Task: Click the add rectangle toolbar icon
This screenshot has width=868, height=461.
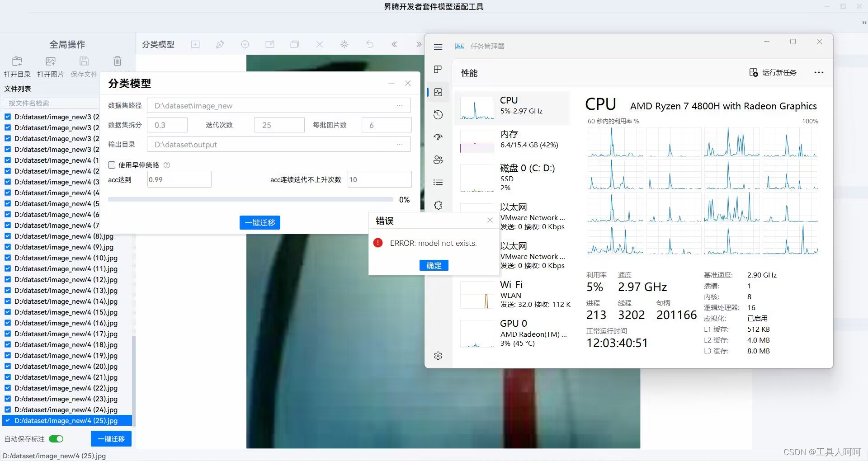Action: coord(195,44)
